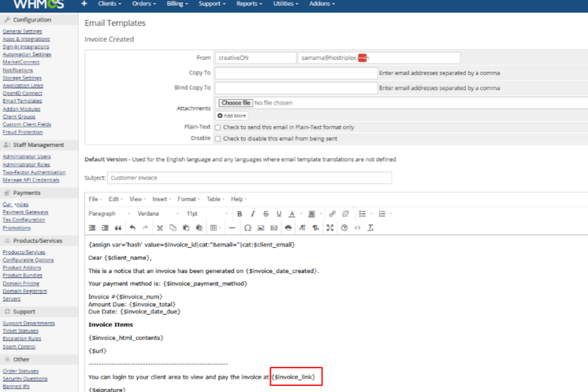
Task: Click the undo arrow icon
Action: coord(132,228)
